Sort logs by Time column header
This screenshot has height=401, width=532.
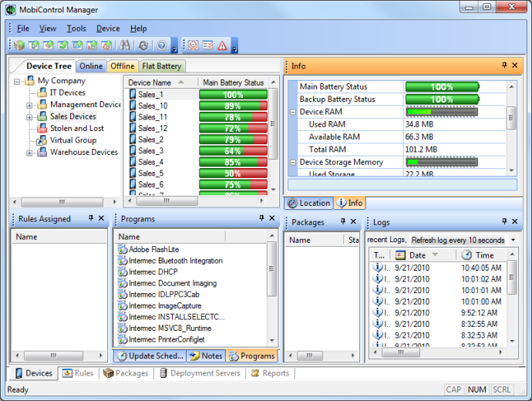coord(482,254)
